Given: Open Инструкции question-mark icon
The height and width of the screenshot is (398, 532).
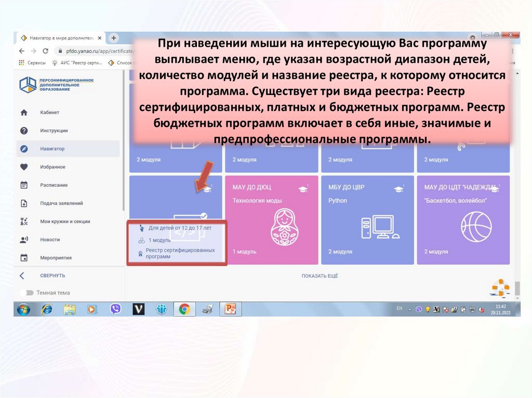Looking at the screenshot, I should click(x=24, y=131).
